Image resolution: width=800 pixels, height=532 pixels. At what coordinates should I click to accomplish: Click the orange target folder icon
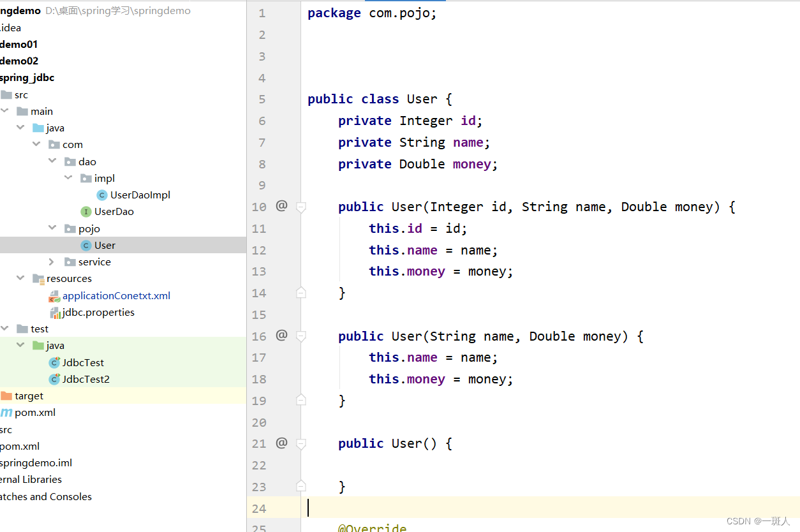click(x=7, y=395)
